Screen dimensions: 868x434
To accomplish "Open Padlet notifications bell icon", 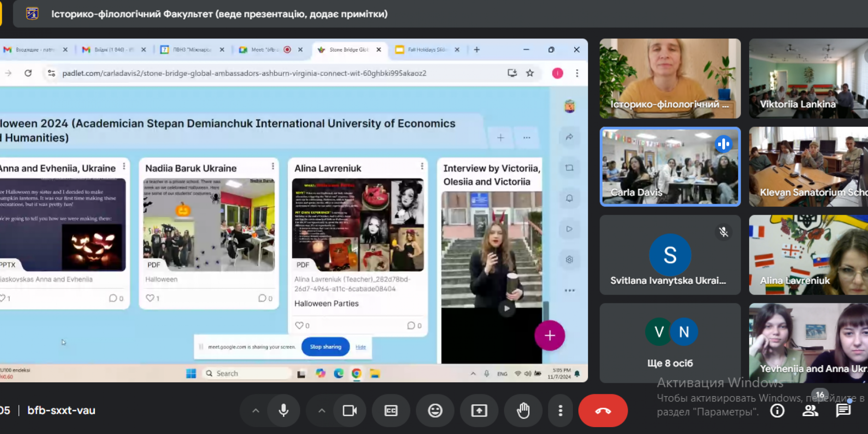I will coord(569,198).
